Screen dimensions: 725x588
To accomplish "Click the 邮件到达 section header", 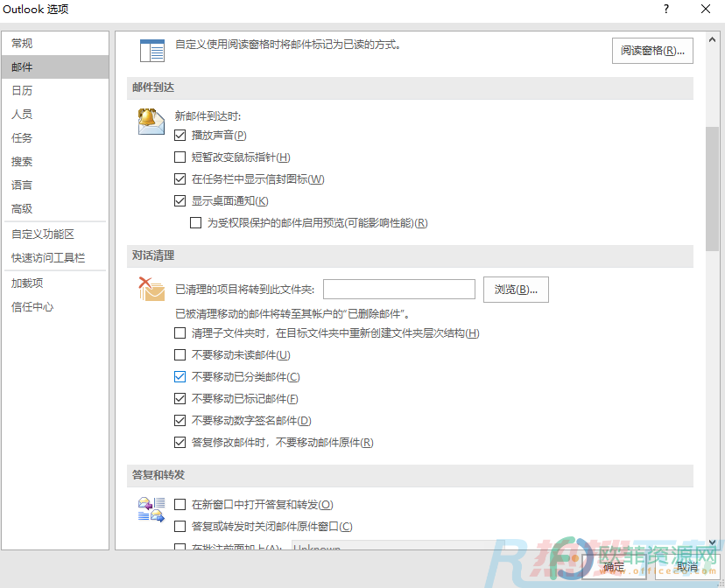I will click(x=410, y=87).
